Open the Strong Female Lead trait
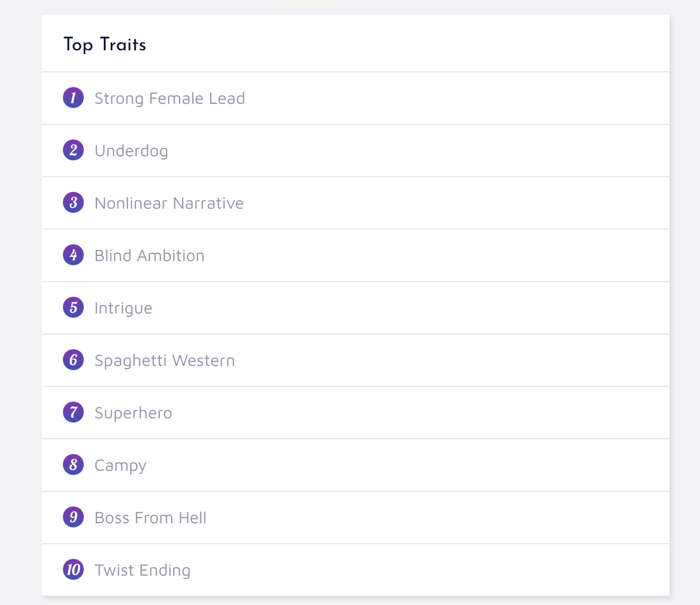The height and width of the screenshot is (605, 700). click(x=169, y=99)
